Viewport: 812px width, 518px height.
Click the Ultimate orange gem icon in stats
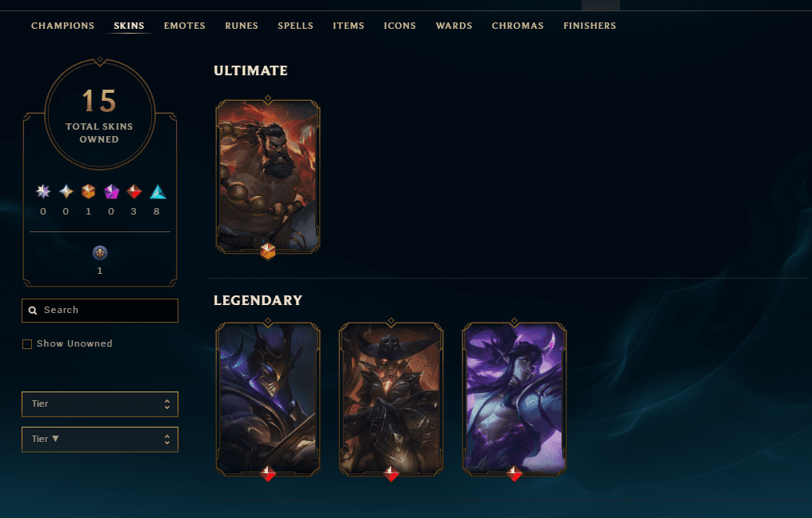[89, 191]
